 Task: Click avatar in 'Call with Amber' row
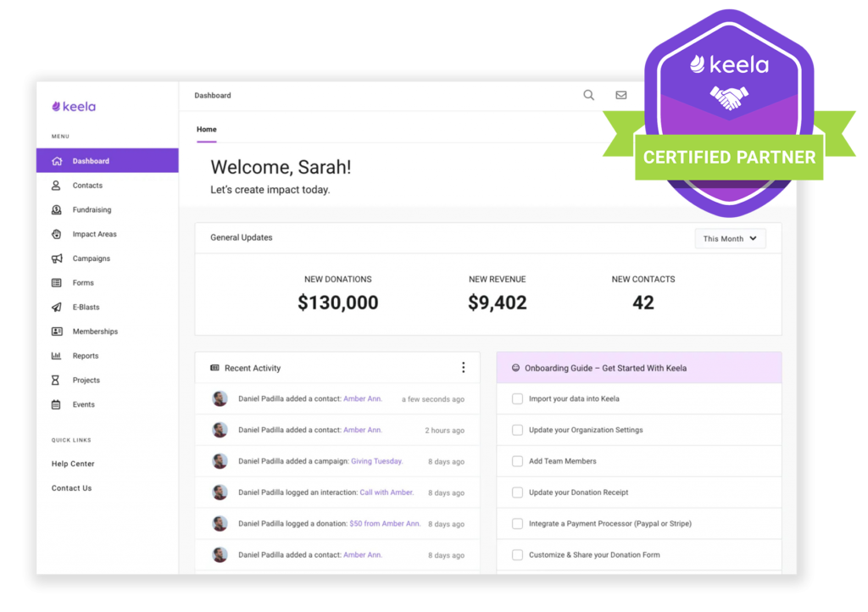(220, 492)
